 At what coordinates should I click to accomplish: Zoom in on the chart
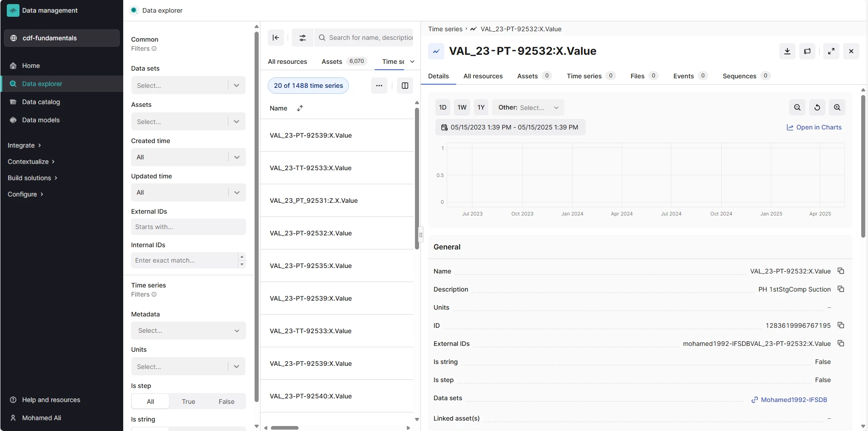pyautogui.click(x=837, y=107)
